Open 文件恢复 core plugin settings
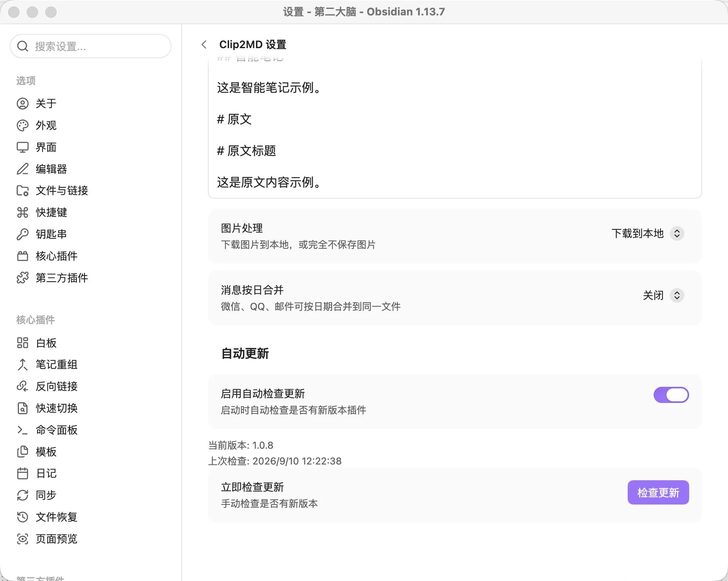Viewport: 728px width, 581px height. tap(91, 517)
